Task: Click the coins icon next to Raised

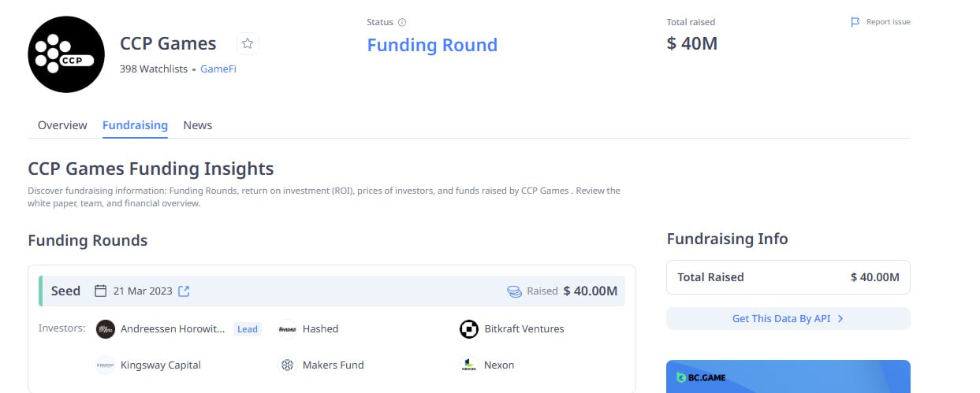Action: (514, 291)
